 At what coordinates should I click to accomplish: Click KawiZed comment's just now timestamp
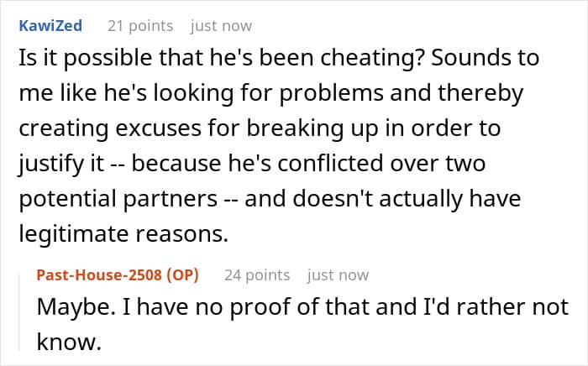[x=221, y=26]
